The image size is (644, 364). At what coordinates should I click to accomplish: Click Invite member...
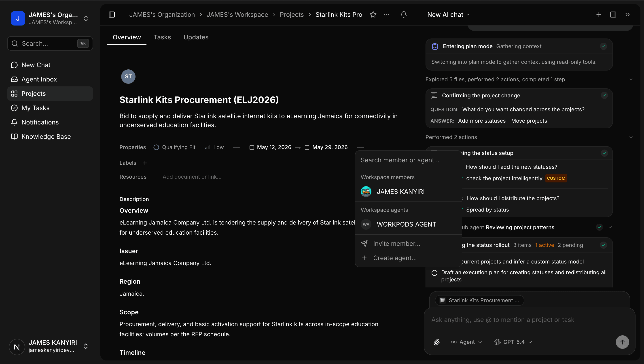point(408,244)
